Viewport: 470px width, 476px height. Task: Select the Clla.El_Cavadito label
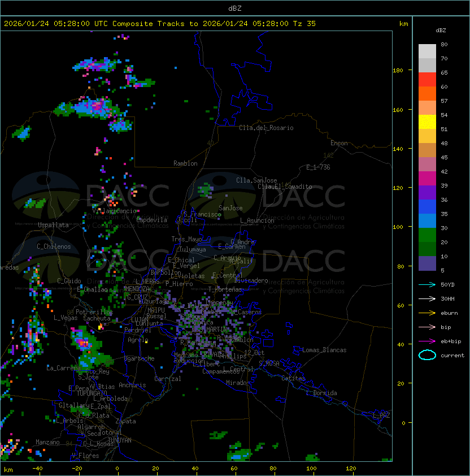285,187
